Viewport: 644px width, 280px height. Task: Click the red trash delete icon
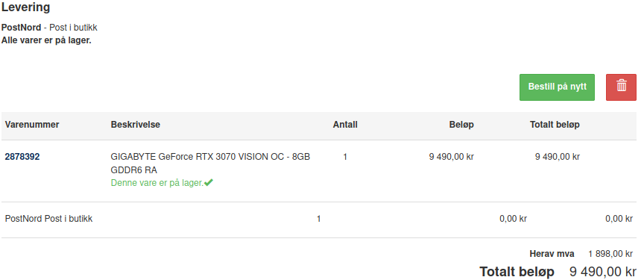[621, 87]
